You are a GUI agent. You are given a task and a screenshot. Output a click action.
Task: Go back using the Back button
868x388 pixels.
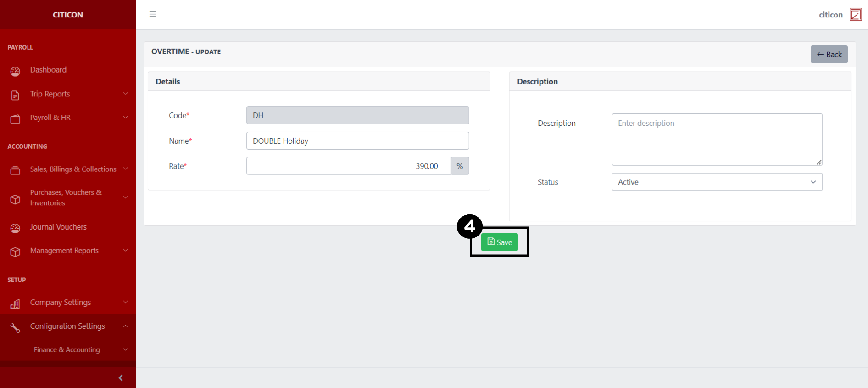point(829,54)
